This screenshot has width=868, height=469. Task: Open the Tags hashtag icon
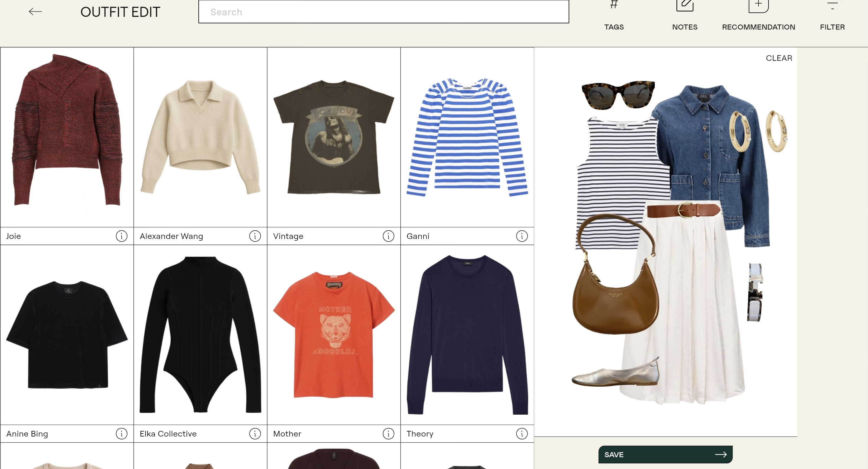[x=614, y=5]
